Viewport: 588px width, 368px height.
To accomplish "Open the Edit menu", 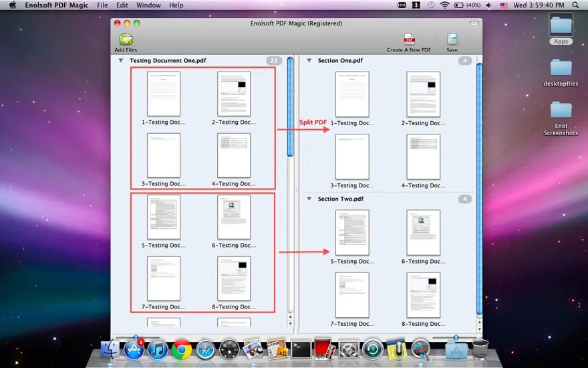I will (122, 5).
